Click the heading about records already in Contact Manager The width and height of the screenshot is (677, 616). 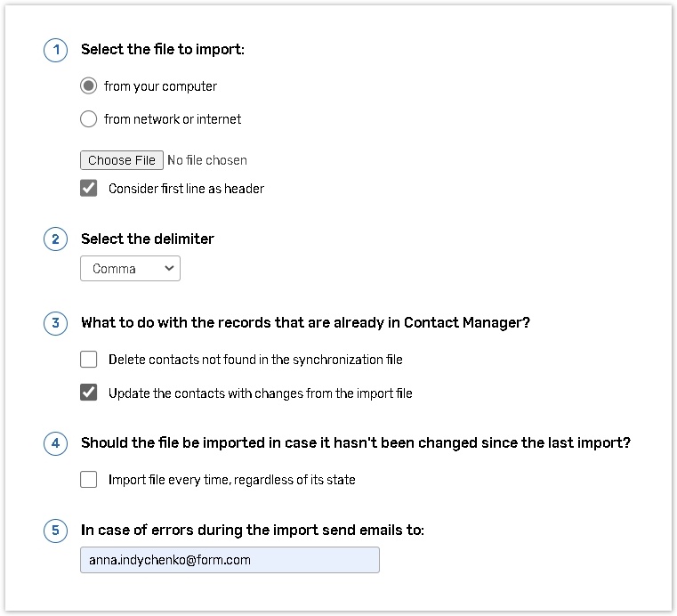[x=305, y=323]
